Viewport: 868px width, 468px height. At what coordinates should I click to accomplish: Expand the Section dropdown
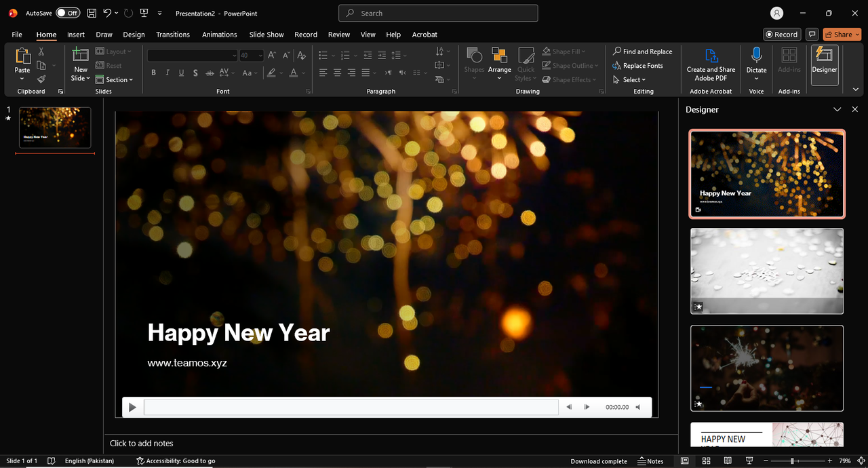pyautogui.click(x=114, y=80)
